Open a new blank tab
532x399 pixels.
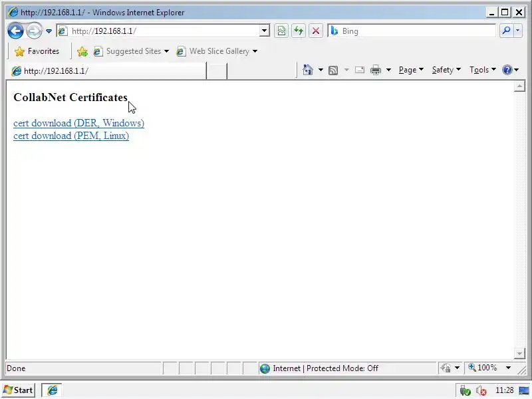[x=217, y=71]
